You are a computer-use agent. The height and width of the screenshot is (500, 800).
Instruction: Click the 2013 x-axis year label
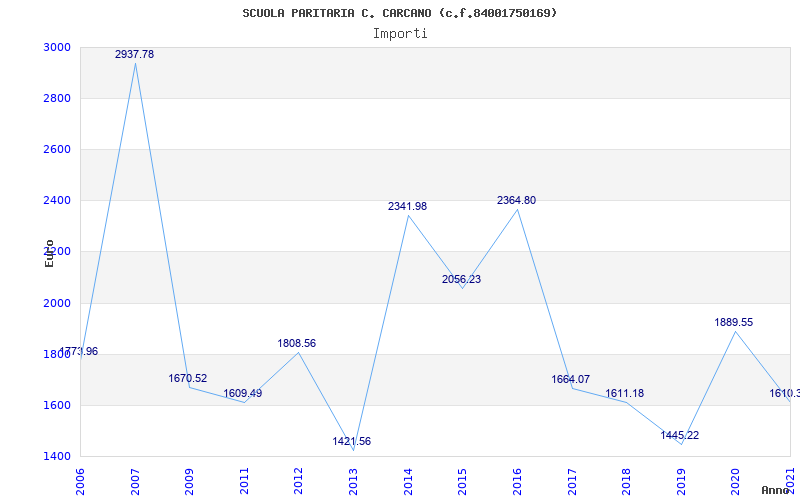coord(354,481)
